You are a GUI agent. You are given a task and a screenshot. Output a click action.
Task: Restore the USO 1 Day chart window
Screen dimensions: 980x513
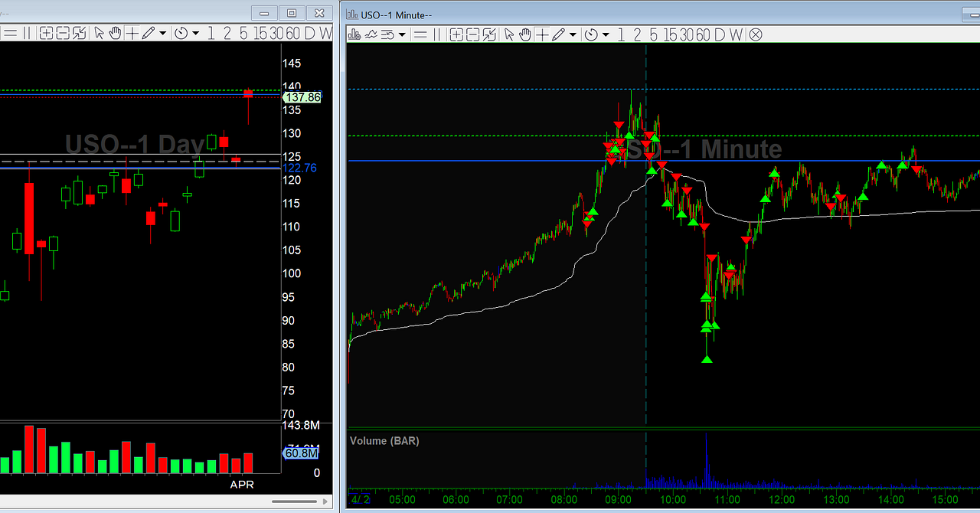pos(291,13)
